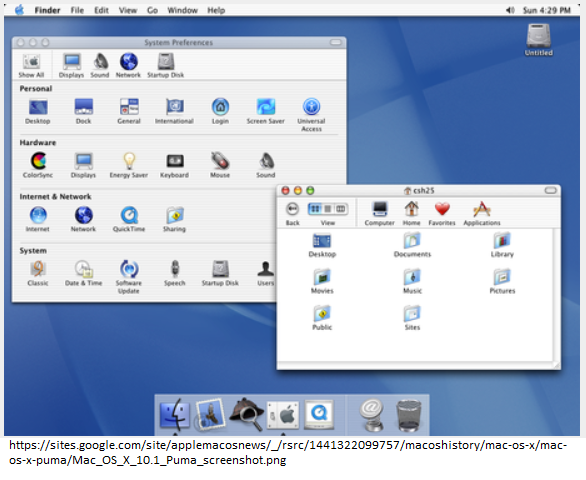Open the Apple menu
This screenshot has width=586, height=480.
(x=19, y=10)
